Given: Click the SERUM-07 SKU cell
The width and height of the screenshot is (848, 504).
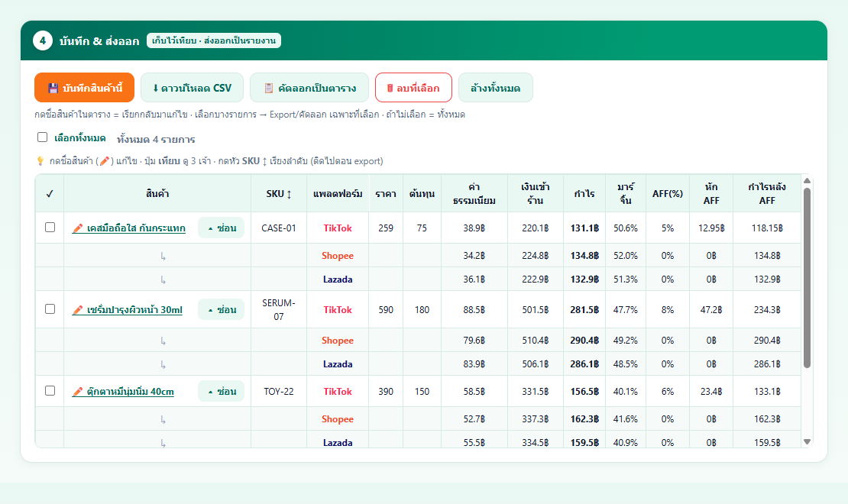Looking at the screenshot, I should (279, 310).
